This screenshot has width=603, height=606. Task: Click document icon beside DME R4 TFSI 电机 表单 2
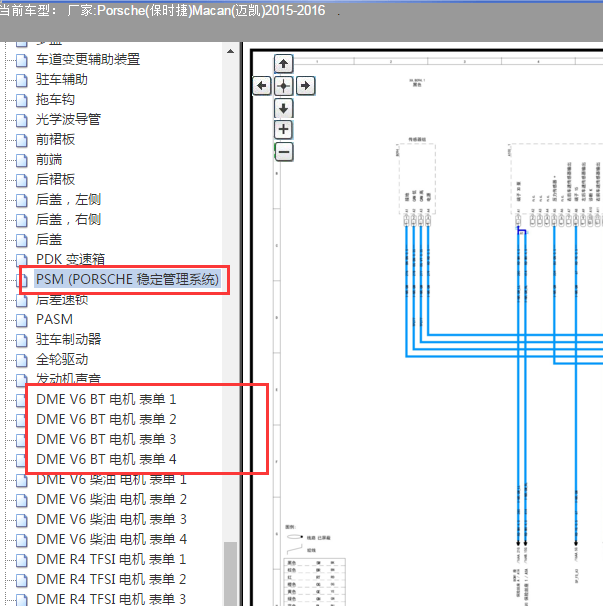(x=22, y=580)
